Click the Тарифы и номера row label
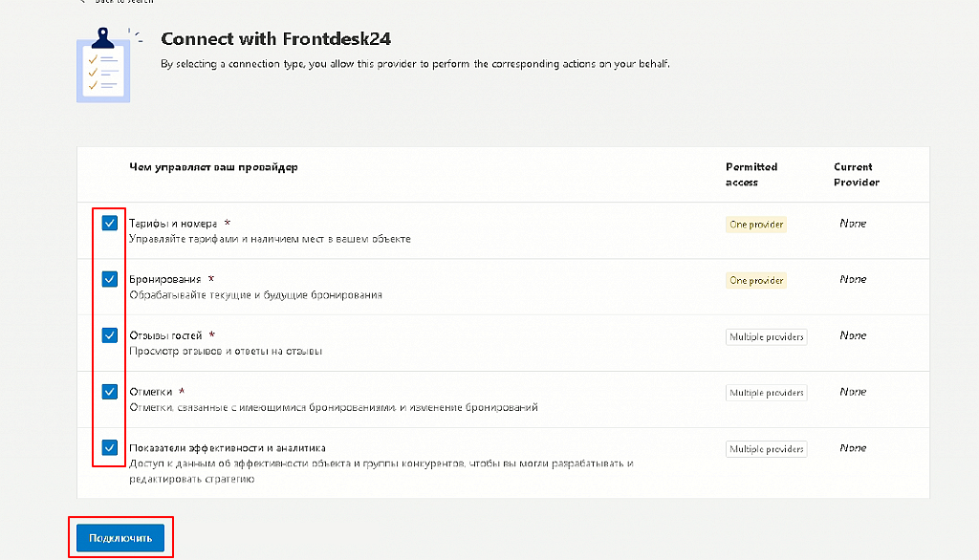This screenshot has height=560, width=979. point(173,223)
